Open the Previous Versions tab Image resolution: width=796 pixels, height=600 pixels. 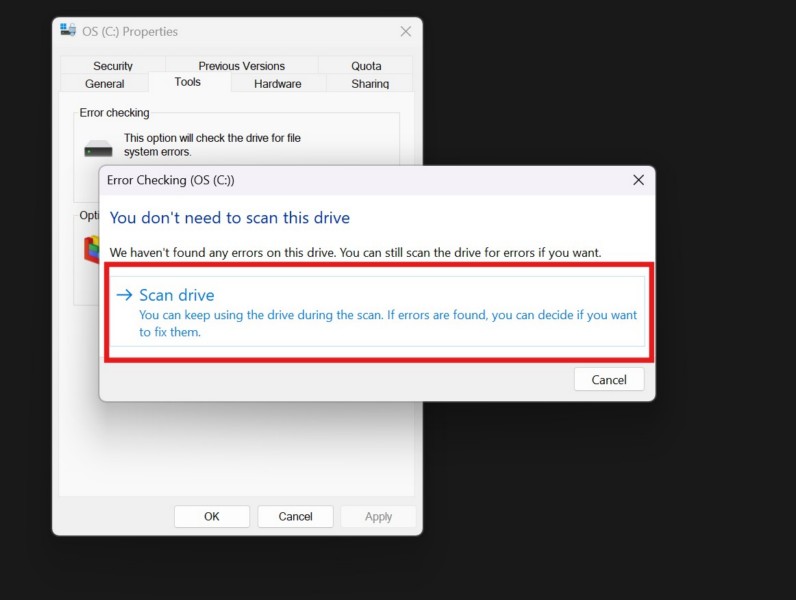pyautogui.click(x=242, y=66)
